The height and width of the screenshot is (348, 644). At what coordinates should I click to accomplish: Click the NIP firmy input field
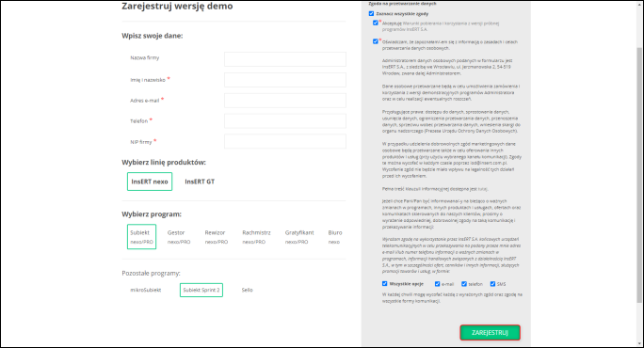[x=285, y=141]
